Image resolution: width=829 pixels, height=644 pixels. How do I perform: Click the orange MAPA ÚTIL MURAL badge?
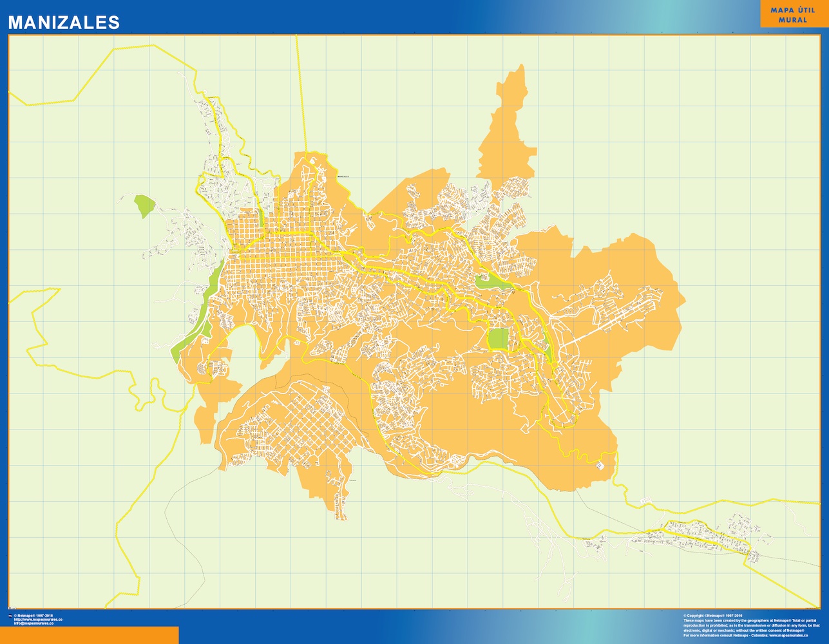pyautogui.click(x=792, y=15)
